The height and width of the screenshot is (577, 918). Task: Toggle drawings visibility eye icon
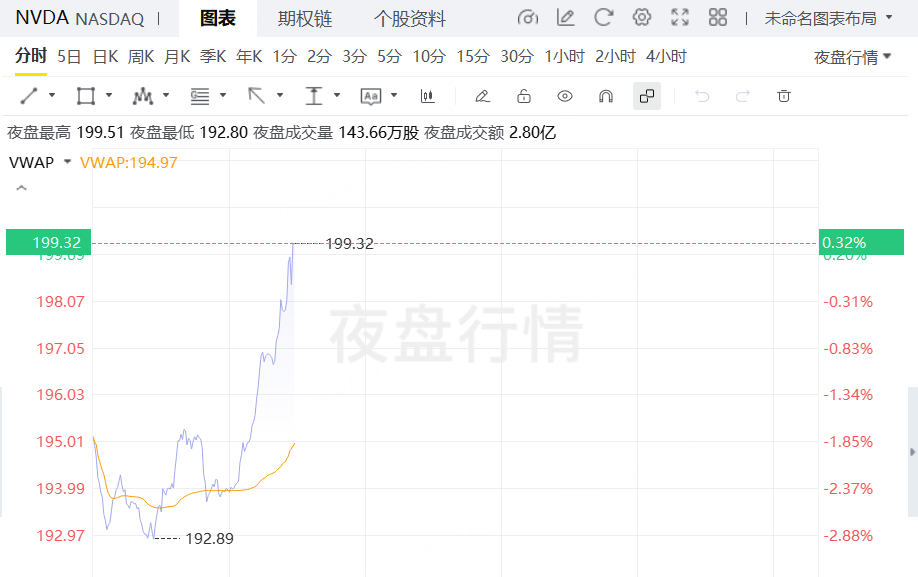[565, 96]
